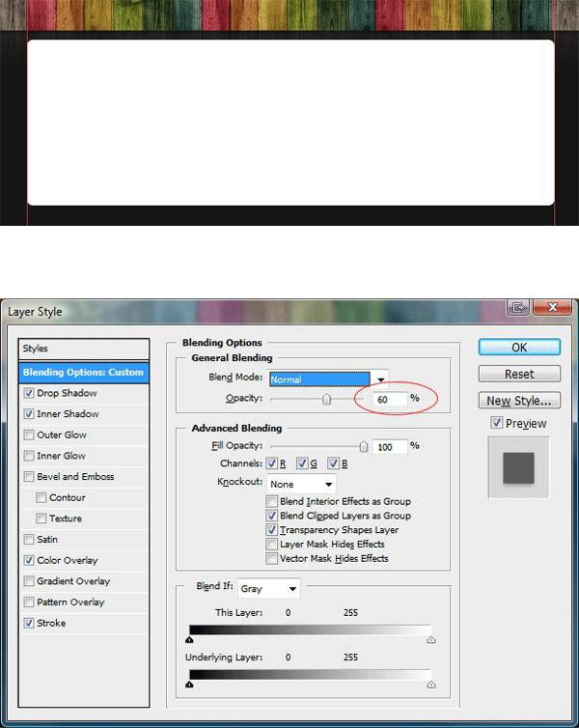The image size is (579, 728).
Task: Toggle Blend Clipped Layers as Group
Action: 272,516
